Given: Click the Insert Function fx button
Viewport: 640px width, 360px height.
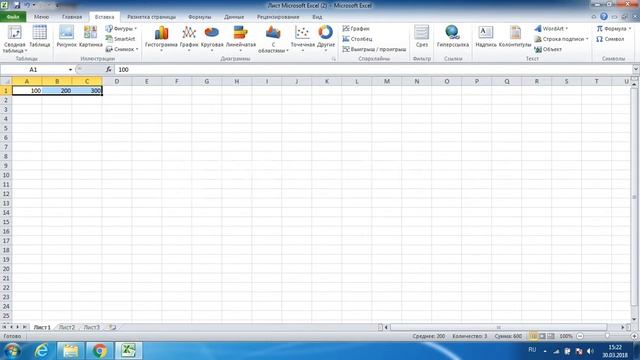Looking at the screenshot, I should pos(109,69).
